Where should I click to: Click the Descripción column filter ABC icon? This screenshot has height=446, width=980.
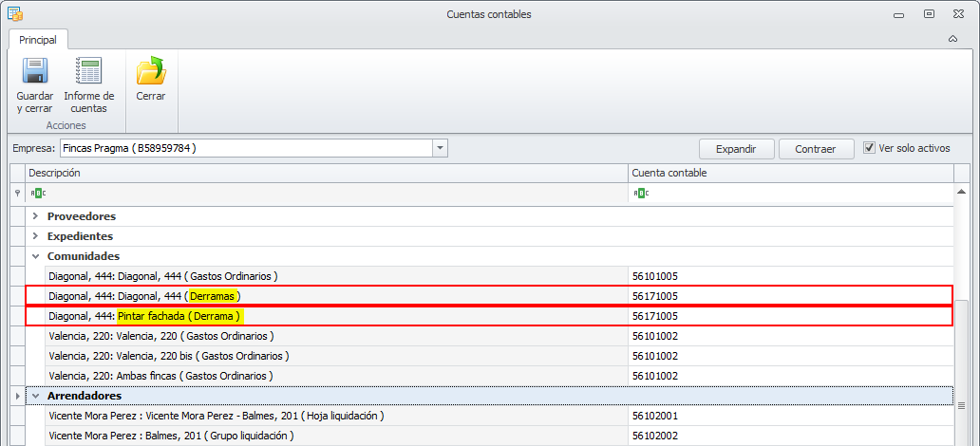(38, 193)
